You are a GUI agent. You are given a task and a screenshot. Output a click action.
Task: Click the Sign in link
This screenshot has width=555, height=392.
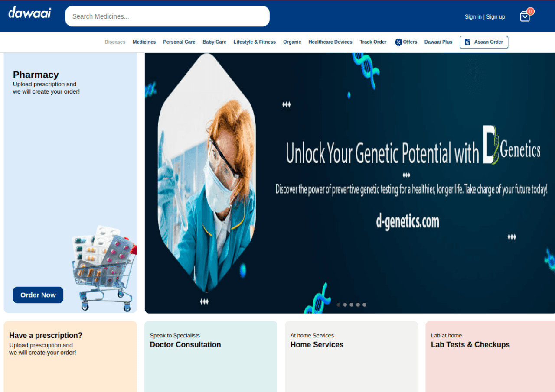[x=473, y=17]
